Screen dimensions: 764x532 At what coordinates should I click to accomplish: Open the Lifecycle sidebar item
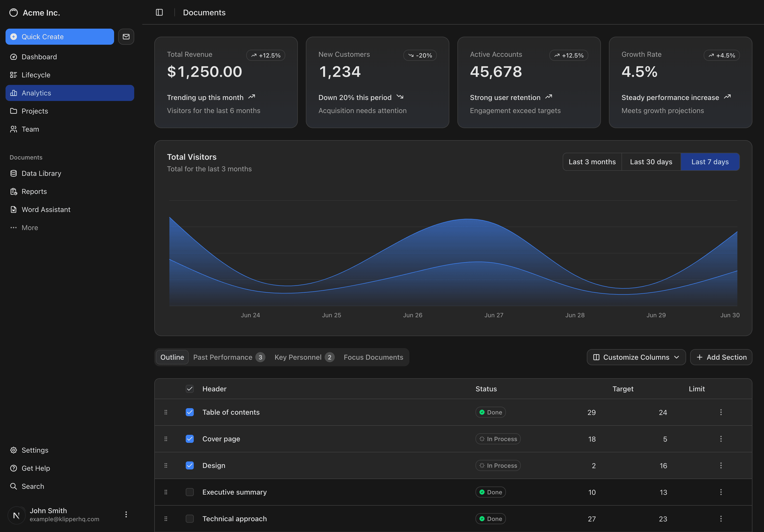(36, 75)
